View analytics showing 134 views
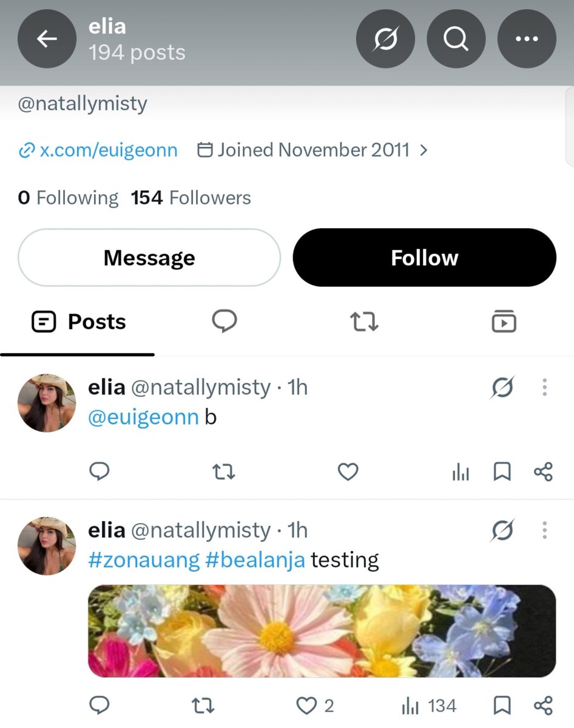 tap(429, 706)
